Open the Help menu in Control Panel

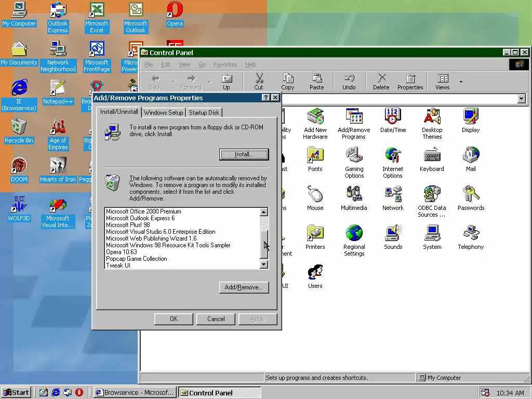[251, 64]
